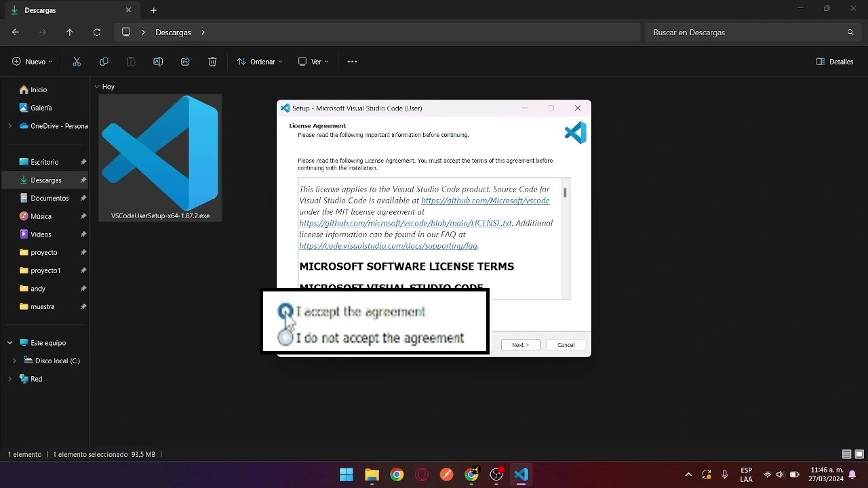Open the Windows Start menu
Screen dimensions: 868x488
pyautogui.click(x=347, y=474)
